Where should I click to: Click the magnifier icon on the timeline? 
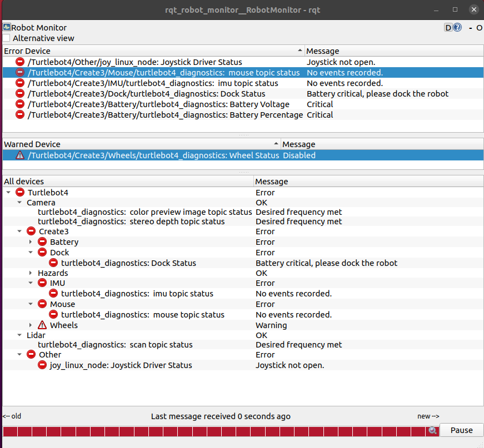[x=432, y=430]
